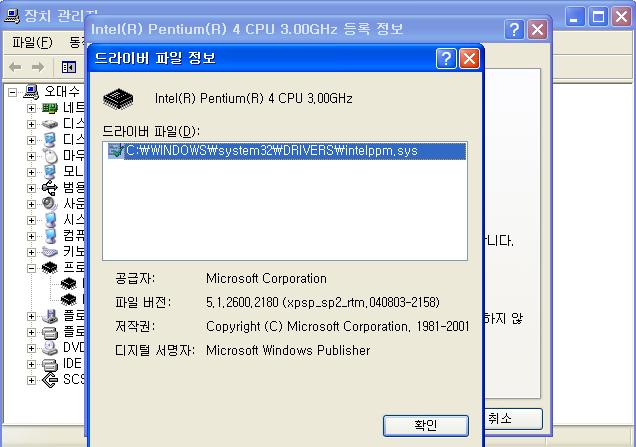Click the display adapter monitor icon in the tree
Image resolution: width=636 pixels, height=447 pixels.
[x=50, y=140]
